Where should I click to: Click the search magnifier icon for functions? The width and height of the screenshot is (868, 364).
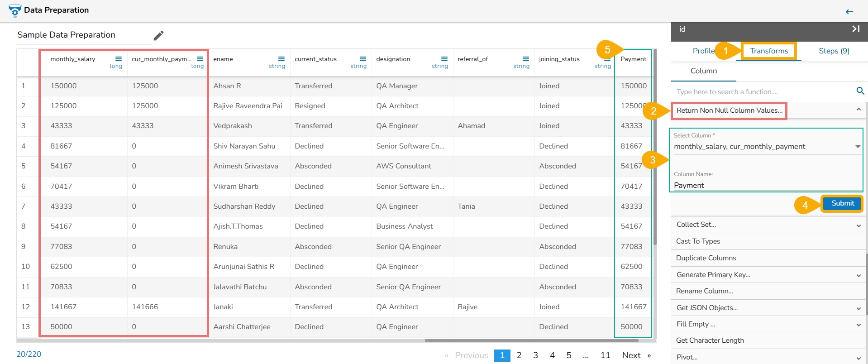[x=860, y=91]
